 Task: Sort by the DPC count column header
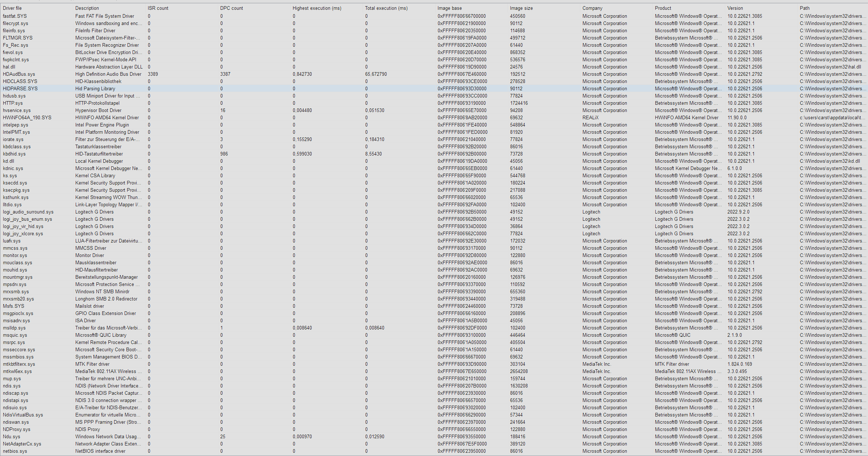(x=231, y=8)
